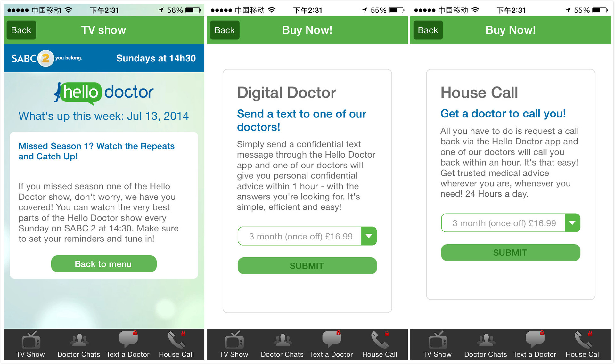Submit the Digital Doctor purchase
This screenshot has height=364, width=615.
coord(307,266)
